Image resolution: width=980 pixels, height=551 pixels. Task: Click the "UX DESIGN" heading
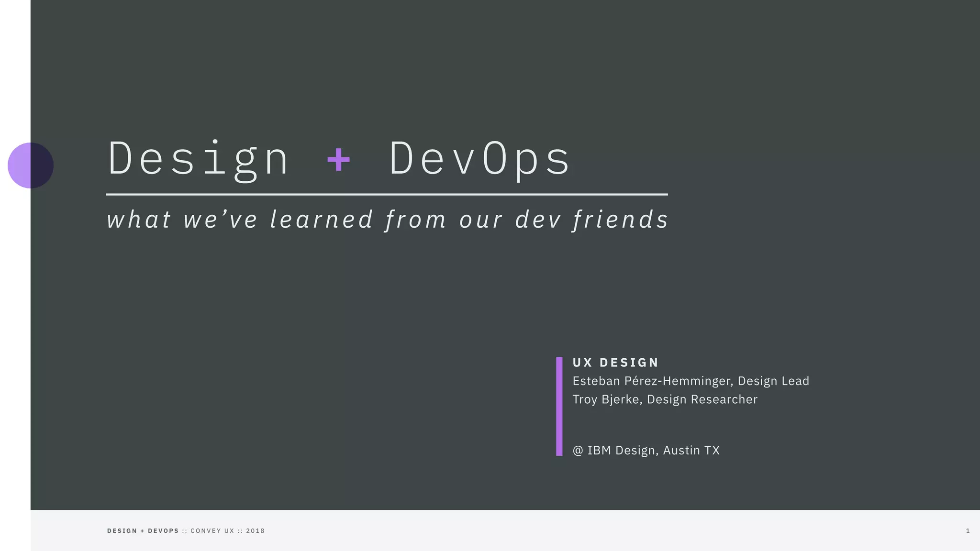click(x=615, y=363)
